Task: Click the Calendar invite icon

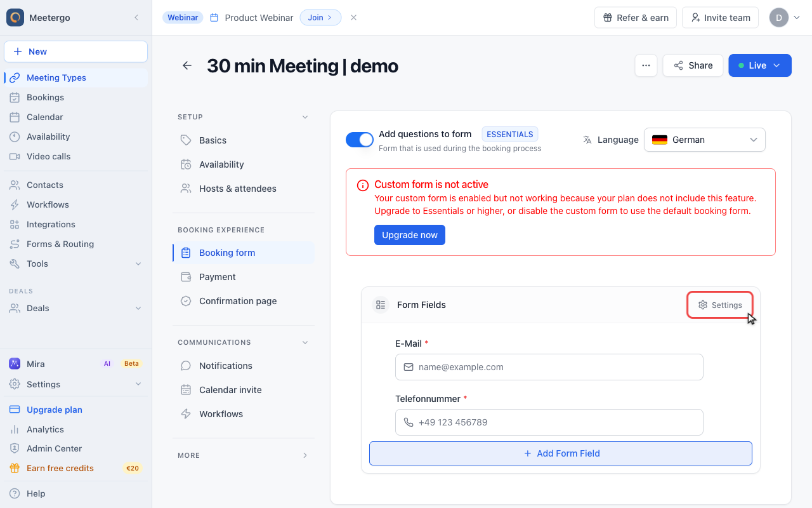Action: pyautogui.click(x=186, y=390)
